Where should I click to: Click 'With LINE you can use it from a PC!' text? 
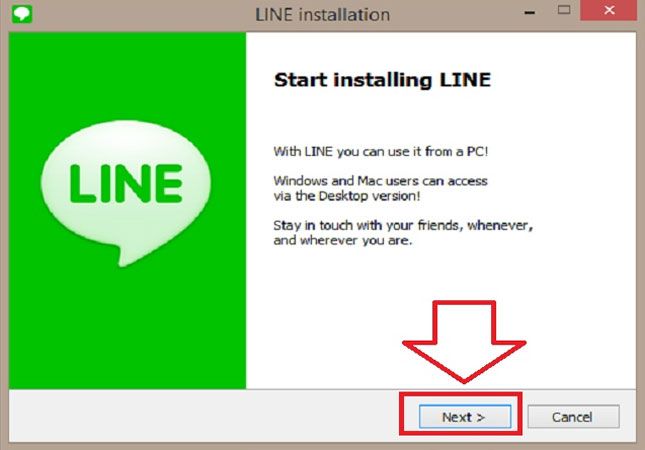[x=381, y=151]
